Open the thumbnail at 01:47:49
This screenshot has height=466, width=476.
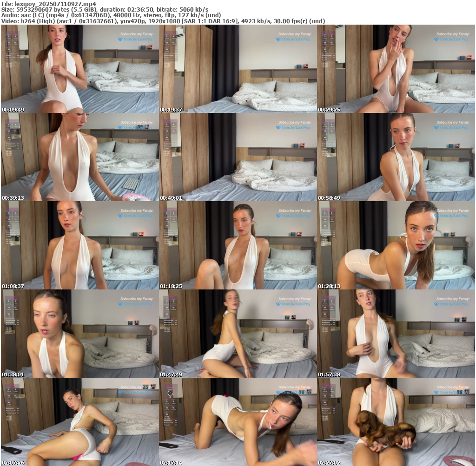(x=238, y=334)
